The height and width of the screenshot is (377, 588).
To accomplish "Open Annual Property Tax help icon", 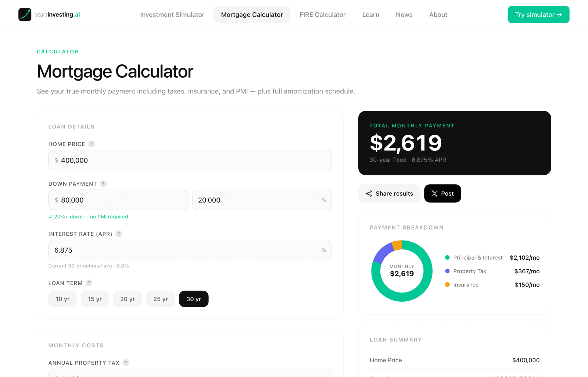I will click(126, 363).
